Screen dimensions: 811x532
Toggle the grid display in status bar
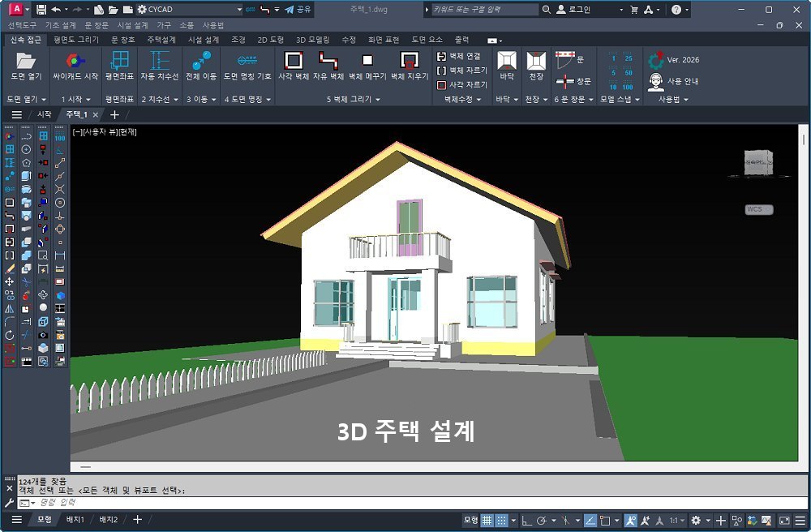click(487, 521)
